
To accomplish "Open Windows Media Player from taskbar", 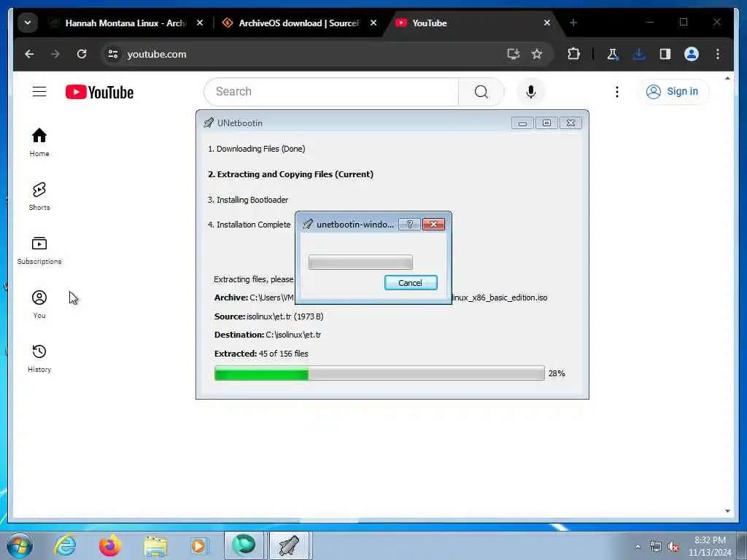I will [x=198, y=545].
